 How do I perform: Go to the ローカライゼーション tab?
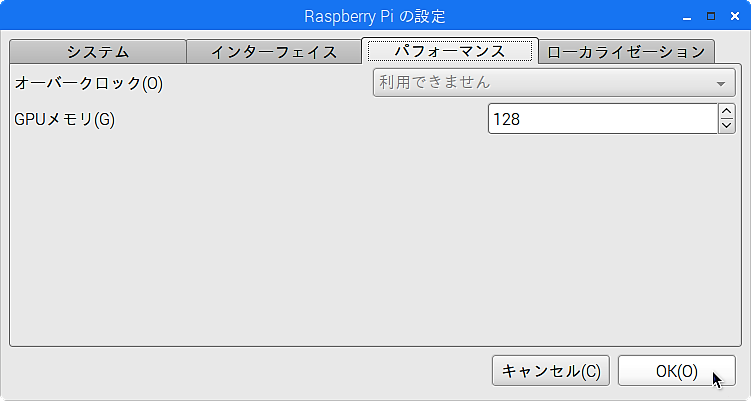(x=626, y=51)
